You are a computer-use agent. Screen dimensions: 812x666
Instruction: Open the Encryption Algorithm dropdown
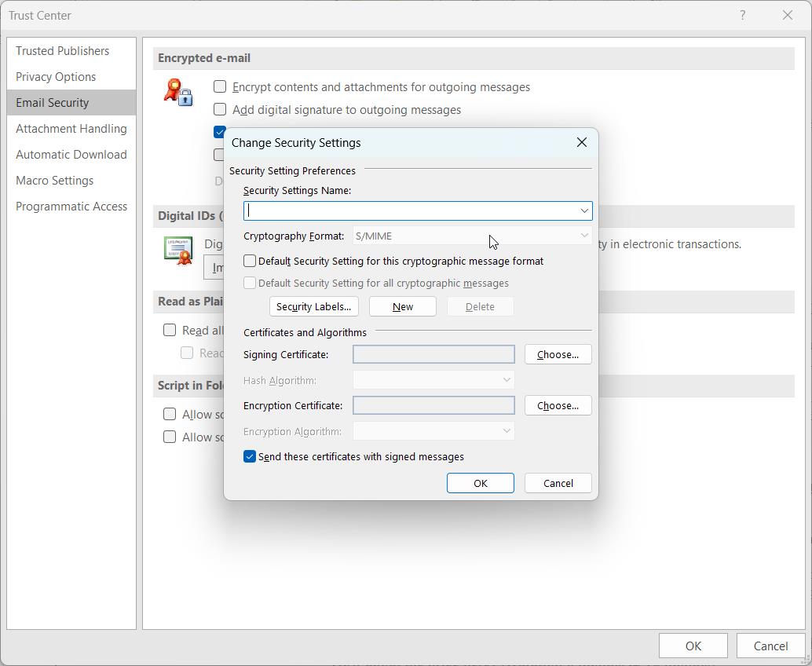506,430
